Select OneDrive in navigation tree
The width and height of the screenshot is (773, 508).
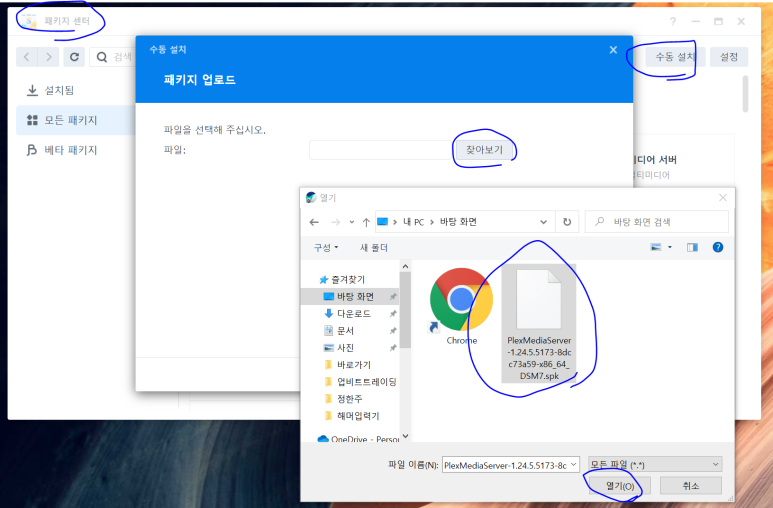point(358,439)
